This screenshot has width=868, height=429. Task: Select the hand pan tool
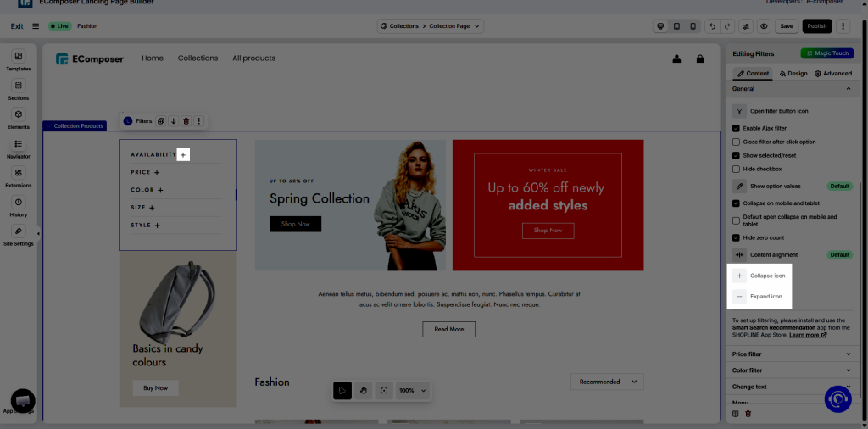click(363, 390)
